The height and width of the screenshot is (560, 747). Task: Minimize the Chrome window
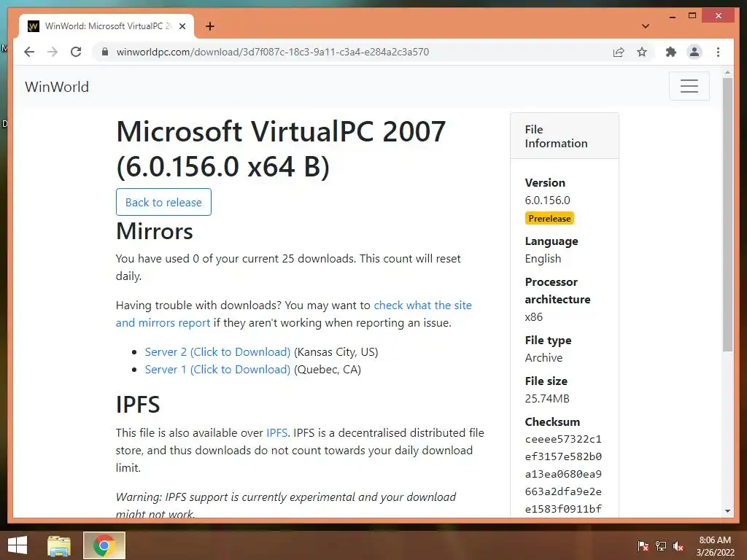(x=672, y=16)
